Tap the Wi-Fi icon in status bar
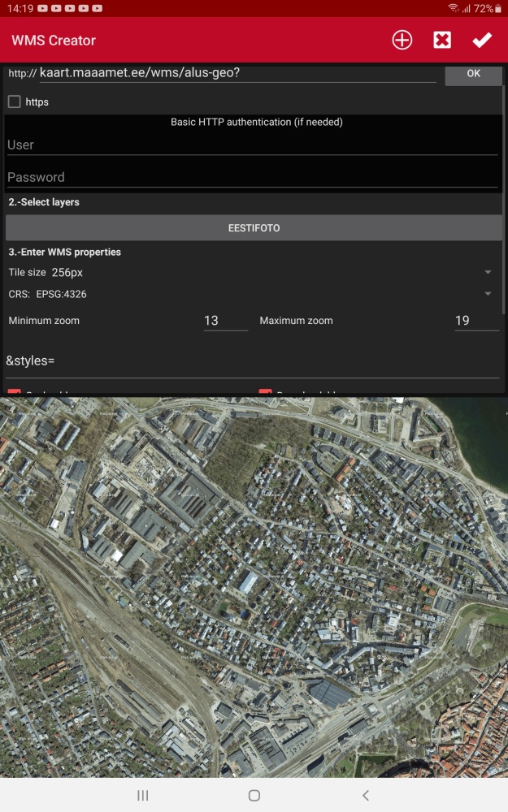This screenshot has height=812, width=508. [x=453, y=8]
